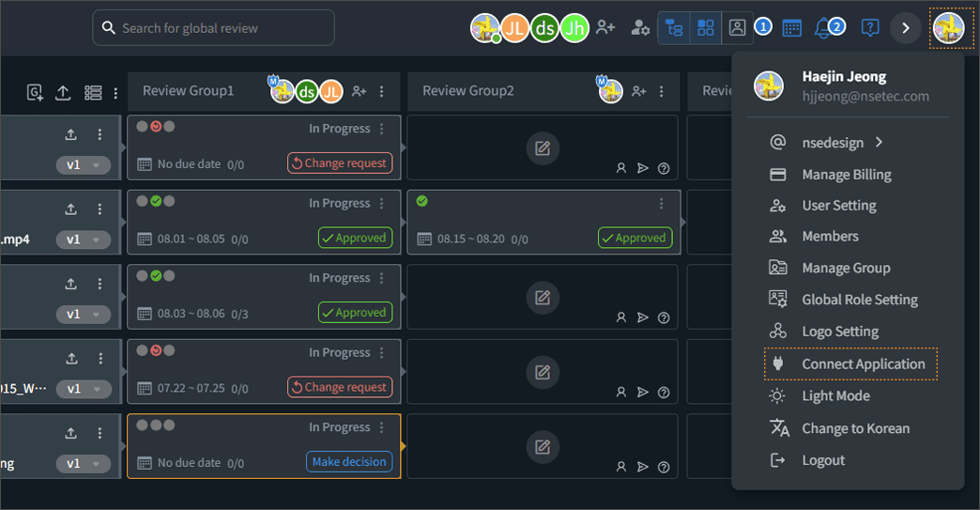Click the first red Change request button

coord(340,163)
